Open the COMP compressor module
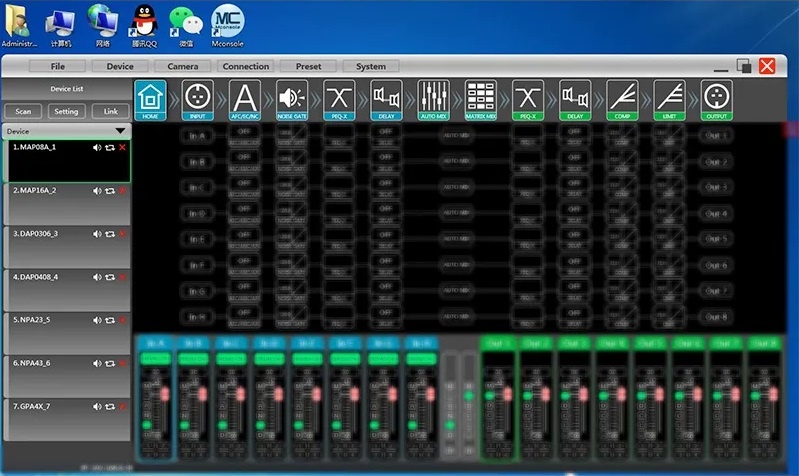799x476 pixels. pos(622,99)
